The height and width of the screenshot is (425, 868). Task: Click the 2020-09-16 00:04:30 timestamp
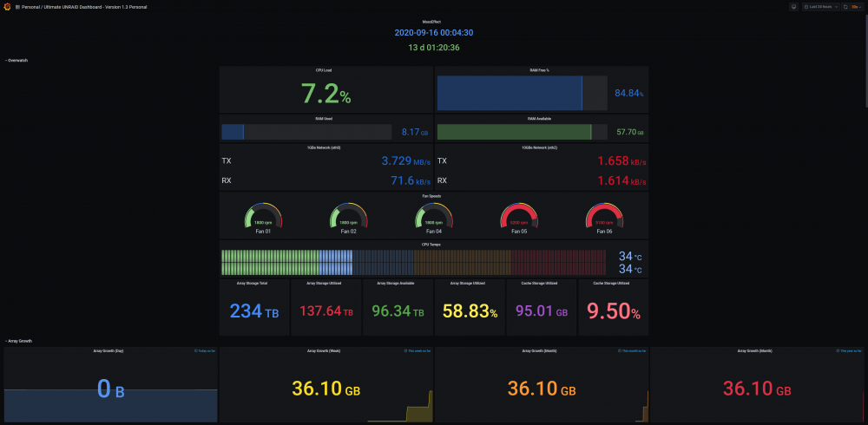433,33
